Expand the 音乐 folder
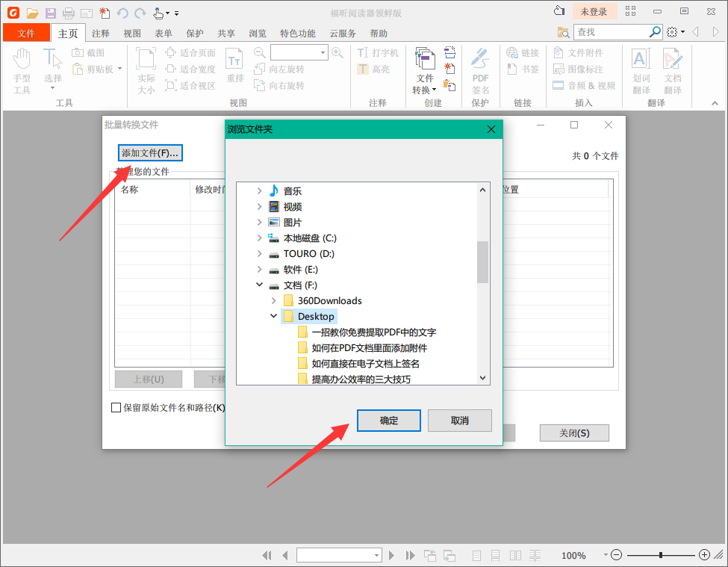The width and height of the screenshot is (728, 567). click(259, 190)
